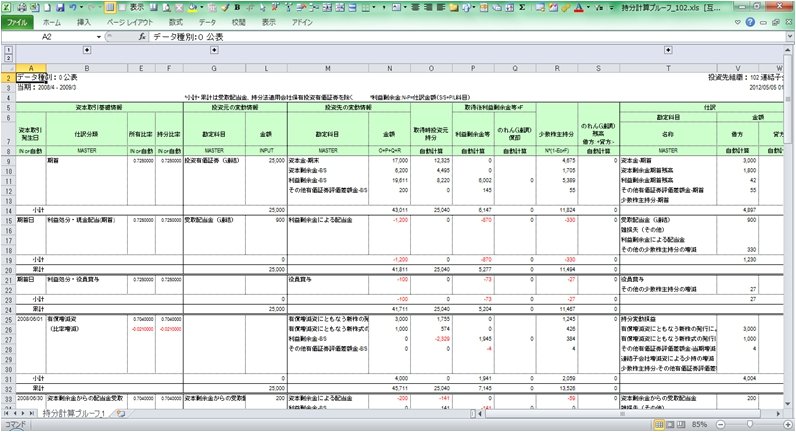
Task: Click the Excel application icon in title bar
Action: (x=6, y=8)
